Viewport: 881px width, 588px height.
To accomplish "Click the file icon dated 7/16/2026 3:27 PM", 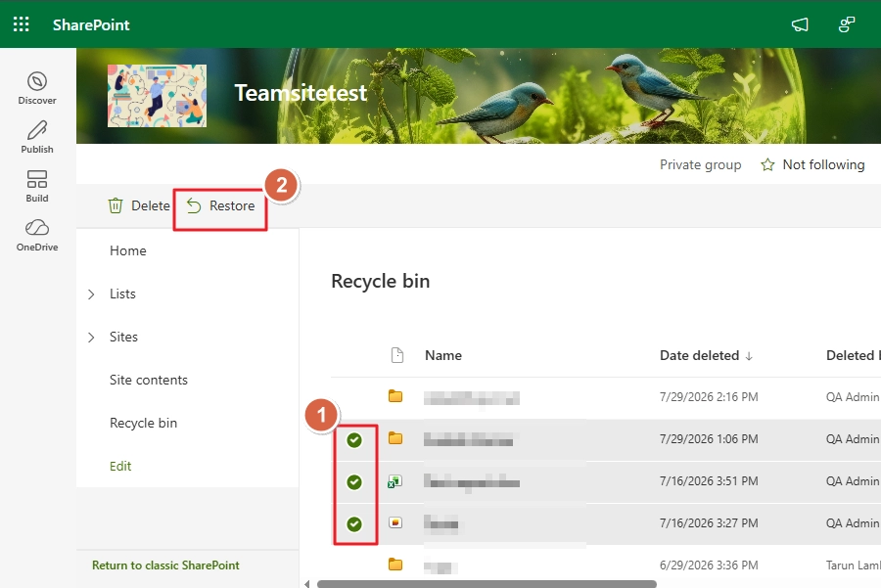I will point(395,522).
